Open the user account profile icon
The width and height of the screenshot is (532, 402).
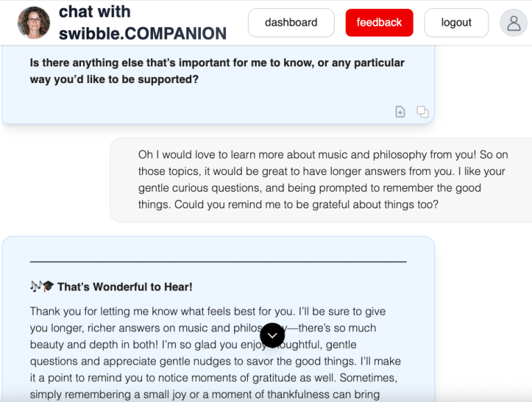click(513, 23)
